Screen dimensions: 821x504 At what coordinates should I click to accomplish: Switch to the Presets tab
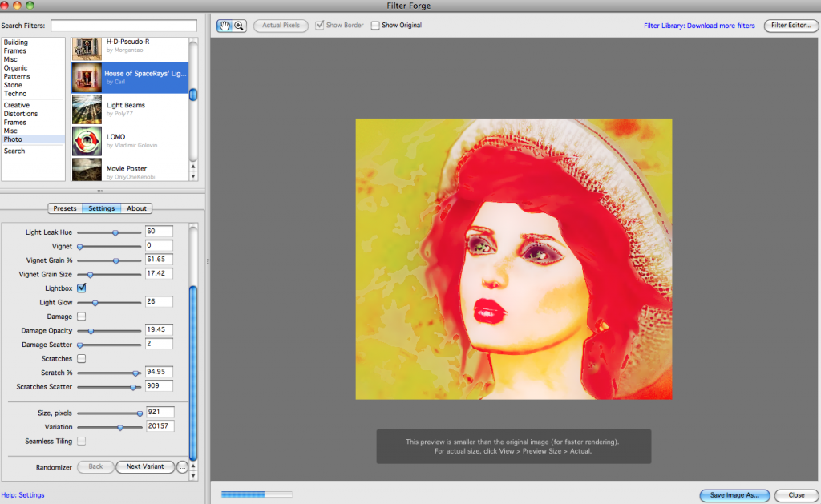64,208
